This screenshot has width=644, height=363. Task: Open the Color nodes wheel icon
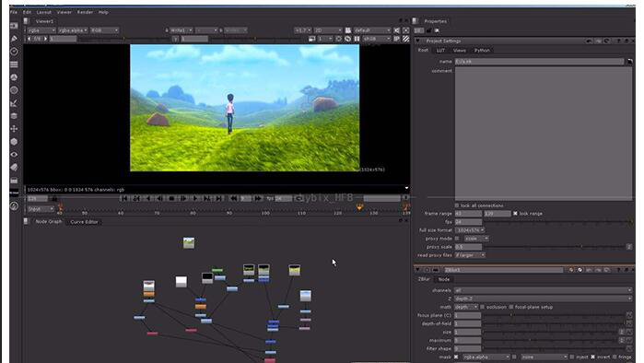point(14,77)
